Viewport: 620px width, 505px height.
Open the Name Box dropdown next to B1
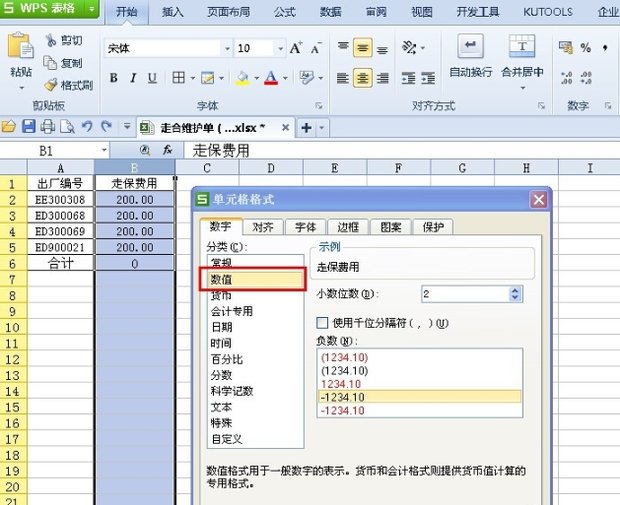click(x=104, y=150)
